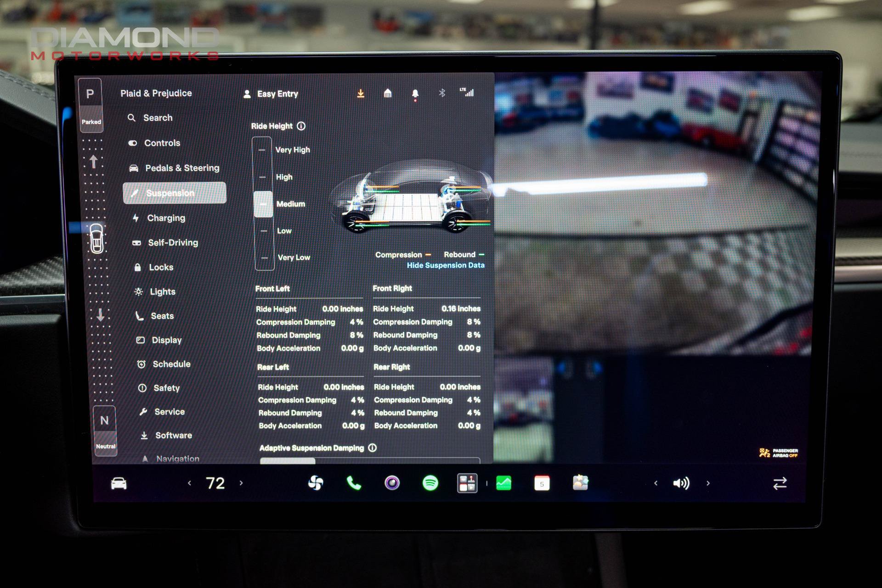Image resolution: width=882 pixels, height=588 pixels.
Task: Open the Calendar app
Action: (x=542, y=483)
